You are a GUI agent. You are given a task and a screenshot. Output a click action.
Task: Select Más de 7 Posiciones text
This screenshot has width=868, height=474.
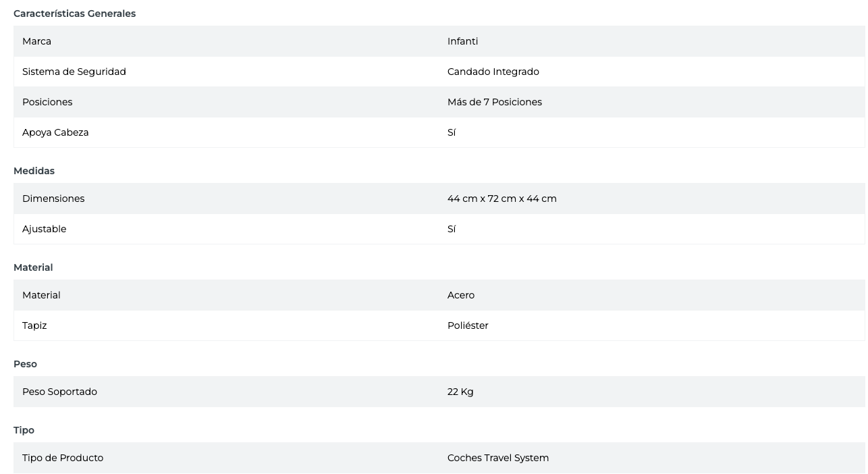[x=494, y=102]
